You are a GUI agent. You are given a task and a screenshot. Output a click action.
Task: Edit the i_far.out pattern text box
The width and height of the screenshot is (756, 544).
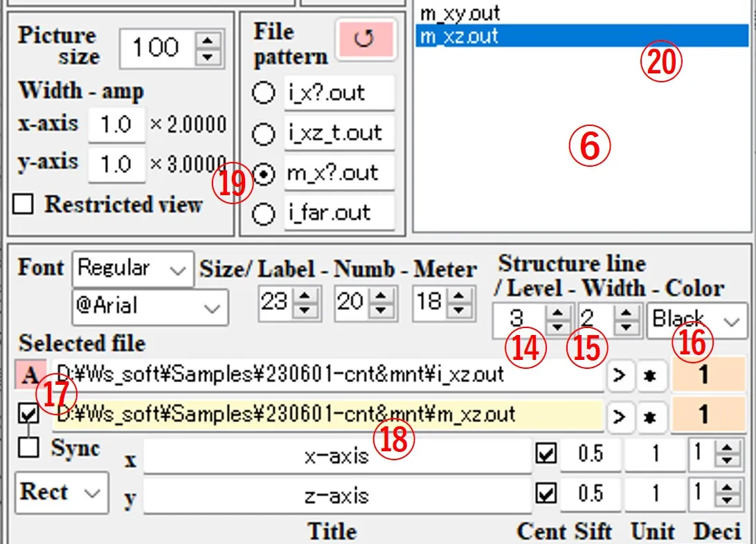(339, 213)
